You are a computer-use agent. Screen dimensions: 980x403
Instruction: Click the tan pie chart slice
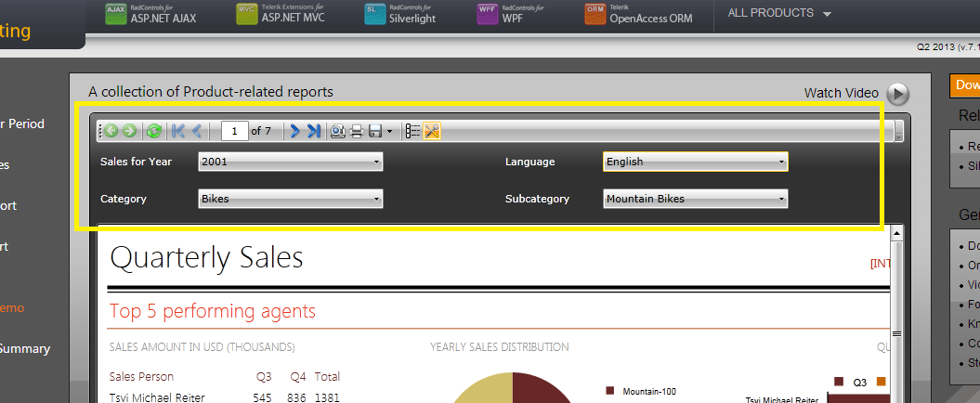482,391
